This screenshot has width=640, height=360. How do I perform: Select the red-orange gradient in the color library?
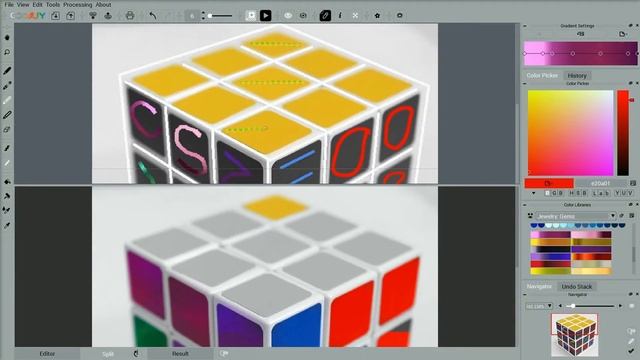click(x=591, y=257)
